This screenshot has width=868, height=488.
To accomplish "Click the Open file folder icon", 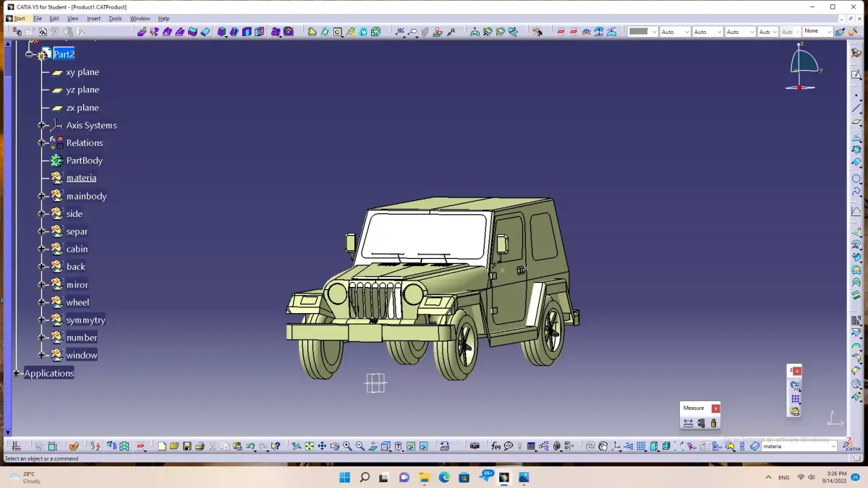I will [174, 446].
